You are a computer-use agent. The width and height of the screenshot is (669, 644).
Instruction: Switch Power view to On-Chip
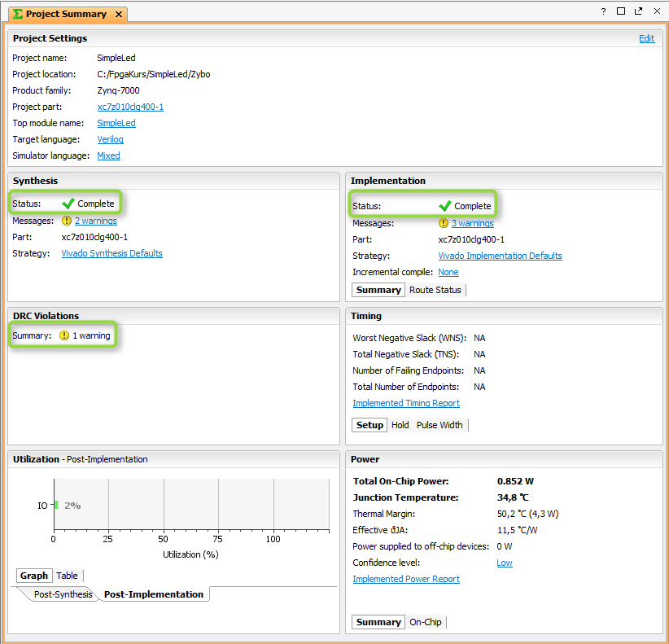pyautogui.click(x=425, y=622)
